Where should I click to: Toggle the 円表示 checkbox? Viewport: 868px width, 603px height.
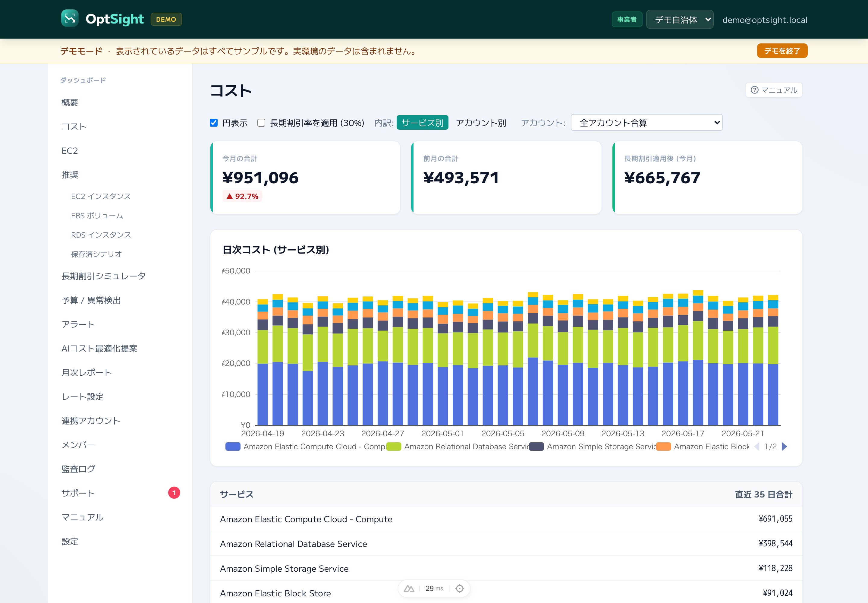click(x=214, y=123)
